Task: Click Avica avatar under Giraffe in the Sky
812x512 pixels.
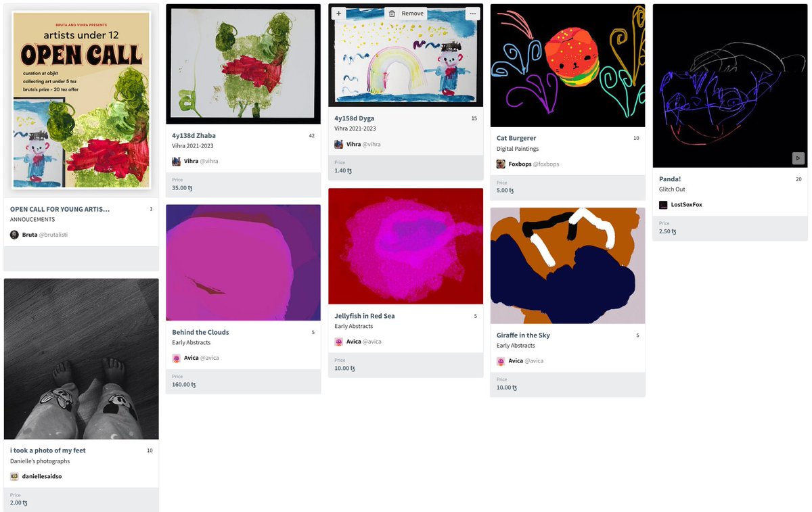Action: click(501, 361)
